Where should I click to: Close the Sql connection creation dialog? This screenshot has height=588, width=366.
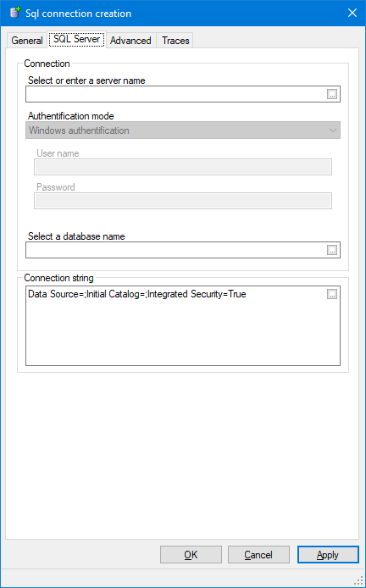352,13
